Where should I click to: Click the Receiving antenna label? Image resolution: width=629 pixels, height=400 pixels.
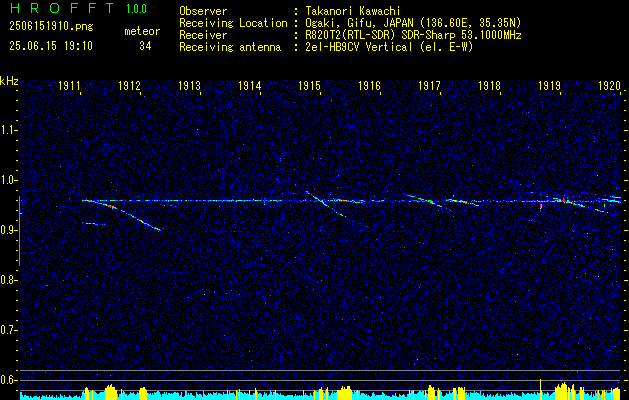tap(230, 47)
